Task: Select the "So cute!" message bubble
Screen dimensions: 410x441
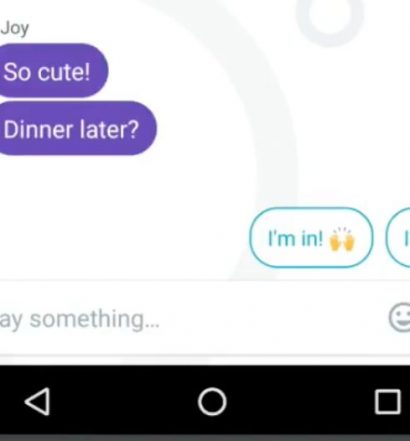Action: (x=53, y=71)
